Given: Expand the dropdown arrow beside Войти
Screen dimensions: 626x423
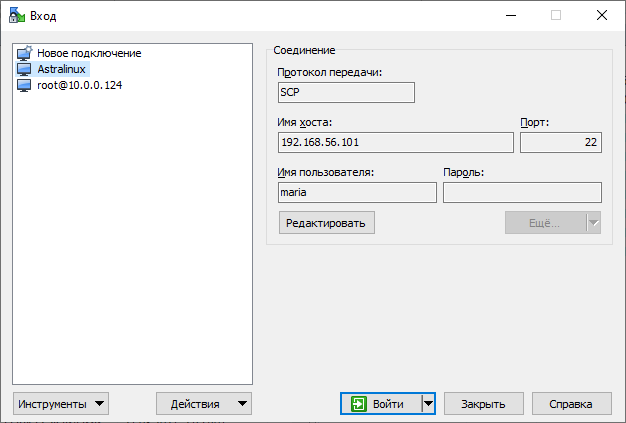Looking at the screenshot, I should pyautogui.click(x=428, y=404).
